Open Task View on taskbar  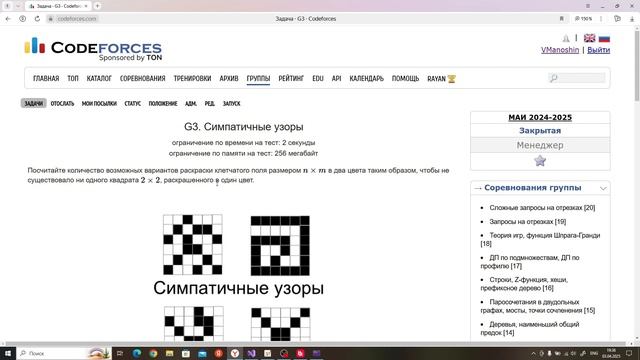coord(120,353)
